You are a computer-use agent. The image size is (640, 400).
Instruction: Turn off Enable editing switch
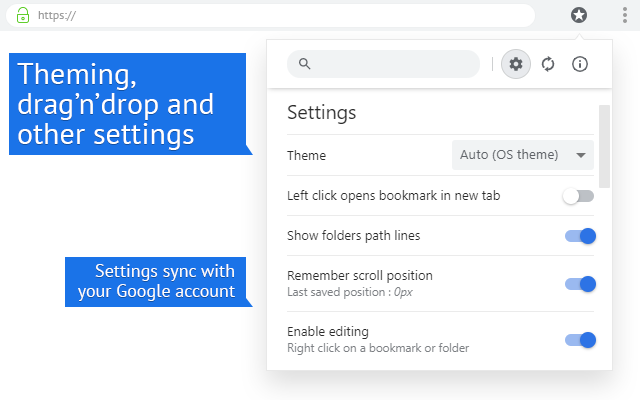click(x=580, y=340)
